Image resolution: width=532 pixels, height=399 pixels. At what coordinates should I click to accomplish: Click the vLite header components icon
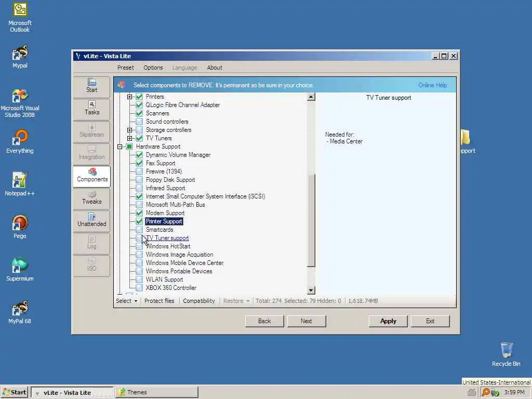point(122,85)
